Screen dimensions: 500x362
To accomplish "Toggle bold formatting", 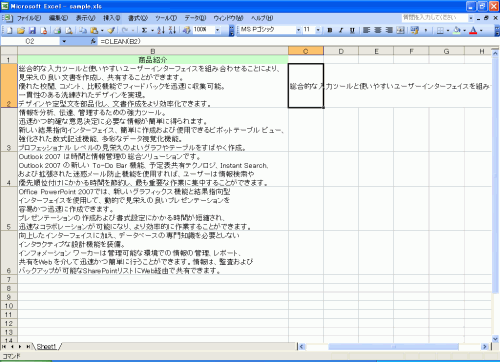I will [x=330, y=30].
